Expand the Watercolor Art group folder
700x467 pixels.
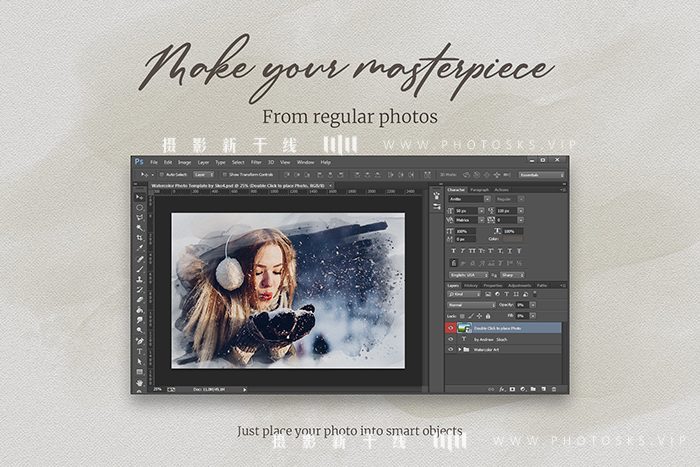[459, 350]
